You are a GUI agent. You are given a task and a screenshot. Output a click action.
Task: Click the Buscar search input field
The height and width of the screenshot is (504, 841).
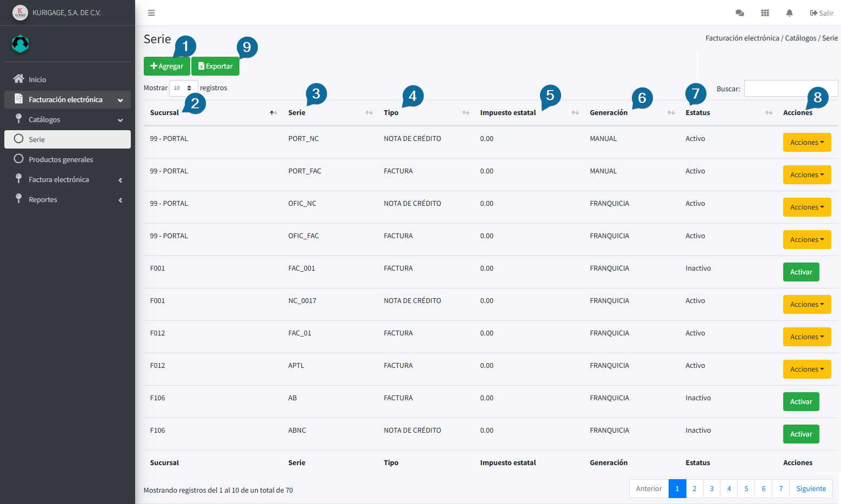[x=790, y=89]
